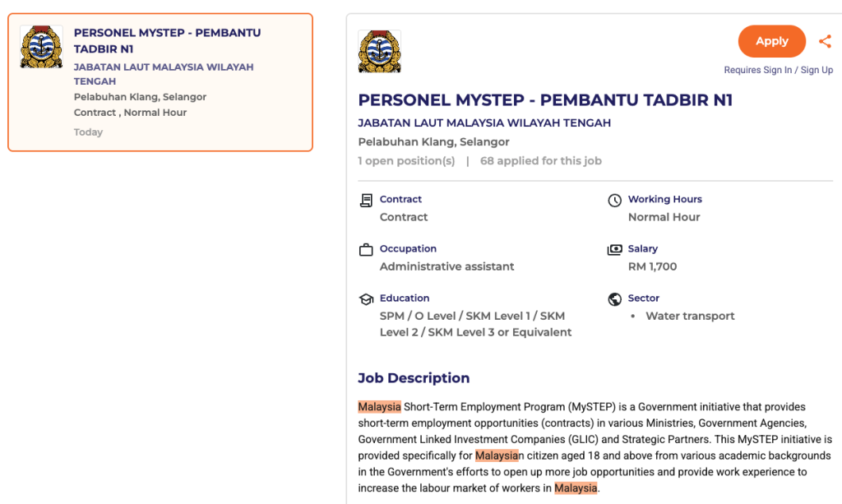Click the Occupation briefcase icon
The width and height of the screenshot is (842, 504).
point(367,249)
